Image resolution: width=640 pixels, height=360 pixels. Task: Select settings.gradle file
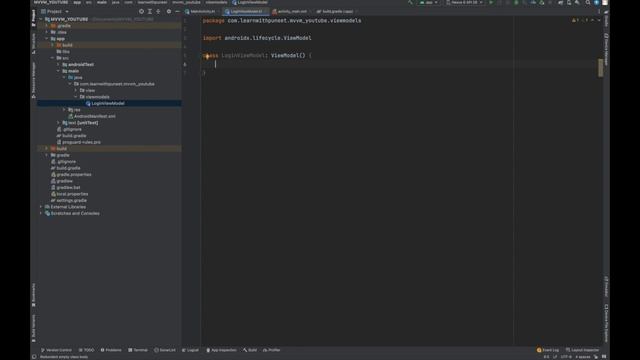69,200
